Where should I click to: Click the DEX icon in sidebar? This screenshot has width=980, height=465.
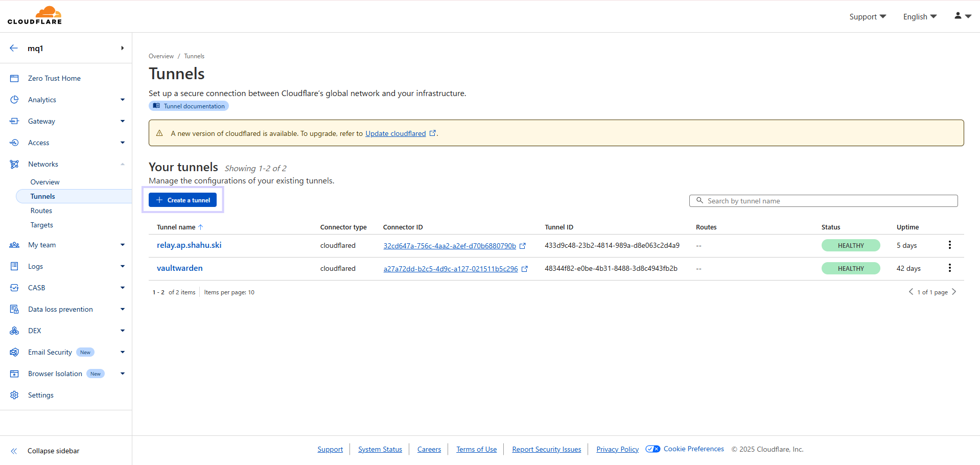(14, 331)
